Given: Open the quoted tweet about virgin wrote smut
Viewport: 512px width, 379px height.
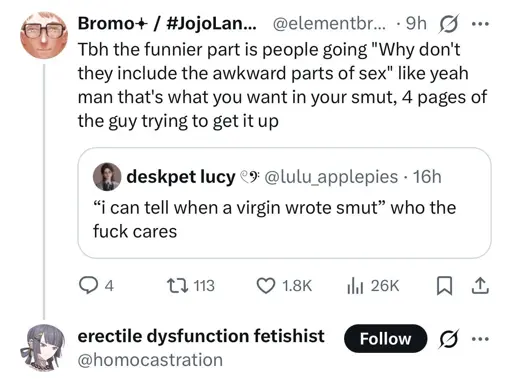Looking at the screenshot, I should [x=284, y=203].
